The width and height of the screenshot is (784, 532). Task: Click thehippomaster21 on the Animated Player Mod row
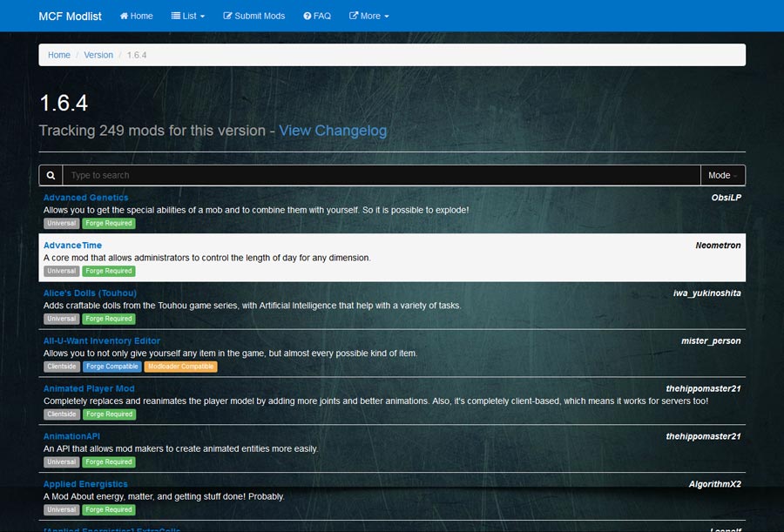(704, 388)
